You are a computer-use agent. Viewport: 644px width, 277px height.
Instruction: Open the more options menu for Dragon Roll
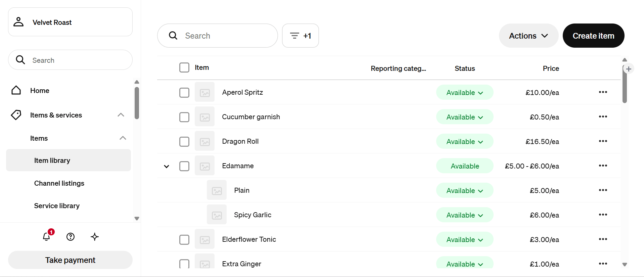pyautogui.click(x=603, y=141)
